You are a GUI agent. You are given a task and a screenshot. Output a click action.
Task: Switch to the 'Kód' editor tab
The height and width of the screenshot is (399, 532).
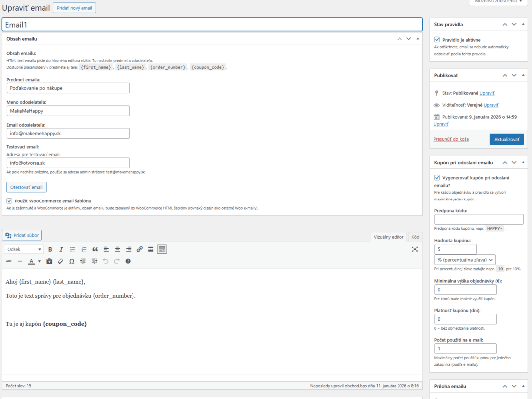(415, 237)
